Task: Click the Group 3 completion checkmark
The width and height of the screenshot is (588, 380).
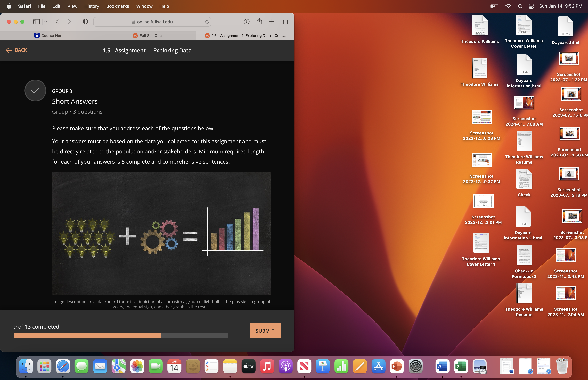Action: pos(35,90)
